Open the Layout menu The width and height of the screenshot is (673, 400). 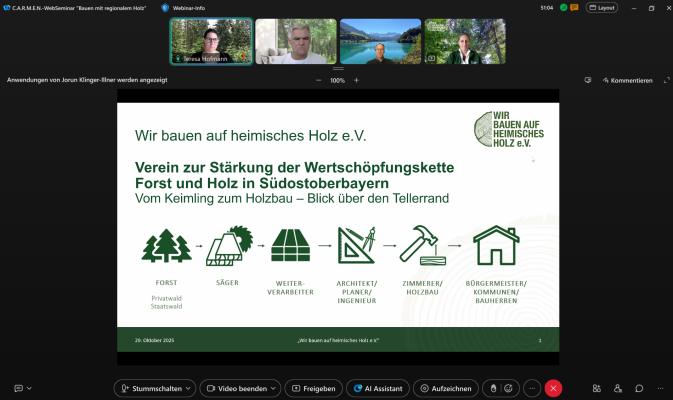click(x=602, y=8)
